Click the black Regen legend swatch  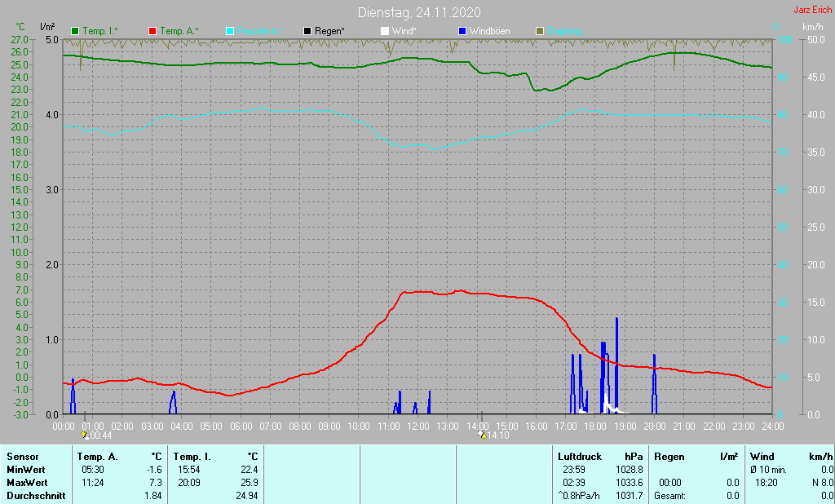tap(307, 32)
